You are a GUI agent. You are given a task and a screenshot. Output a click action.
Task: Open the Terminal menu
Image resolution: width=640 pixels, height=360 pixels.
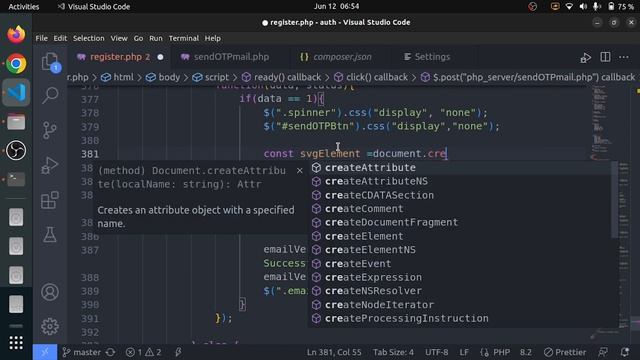tap(184, 38)
